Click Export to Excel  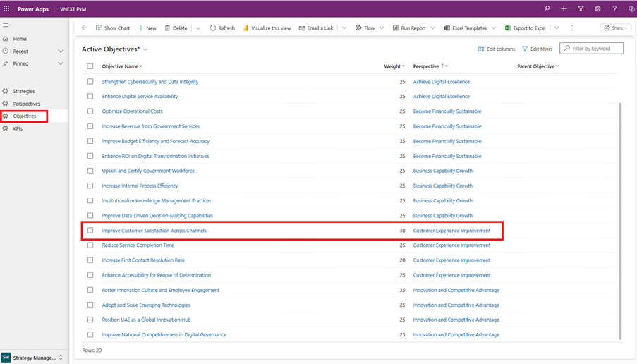526,28
